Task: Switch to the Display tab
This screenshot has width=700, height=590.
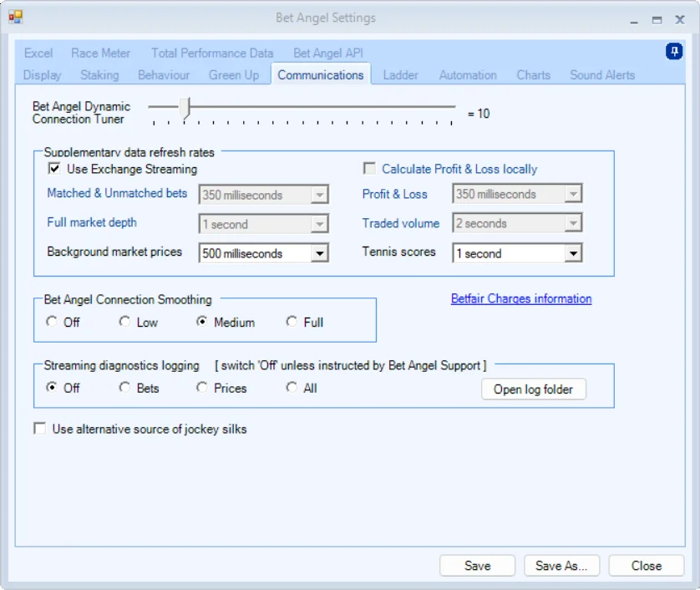Action: pyautogui.click(x=42, y=75)
